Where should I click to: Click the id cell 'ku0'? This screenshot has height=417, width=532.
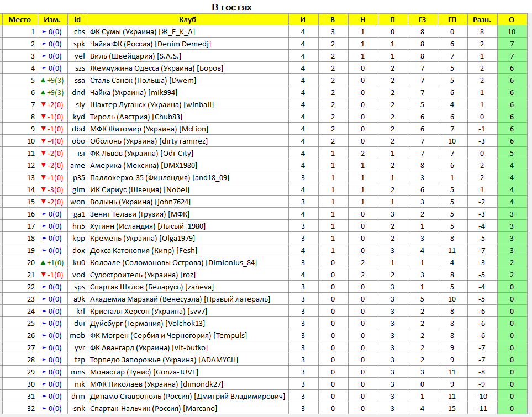pyautogui.click(x=78, y=262)
